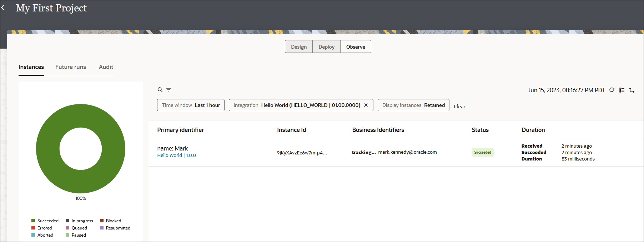The height and width of the screenshot is (242, 644).
Task: Click the Queued legend entry
Action: click(76, 228)
